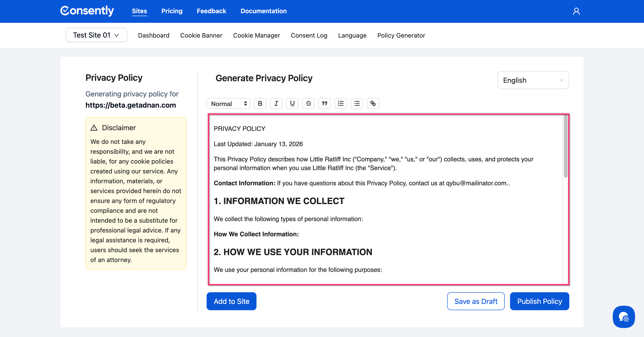The image size is (644, 337).
Task: Insert a hyperlink with link icon
Action: (x=373, y=103)
